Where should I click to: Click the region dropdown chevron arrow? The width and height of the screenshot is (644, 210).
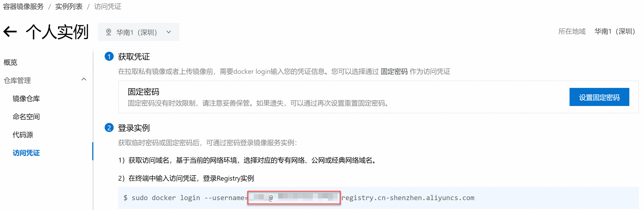tap(169, 32)
